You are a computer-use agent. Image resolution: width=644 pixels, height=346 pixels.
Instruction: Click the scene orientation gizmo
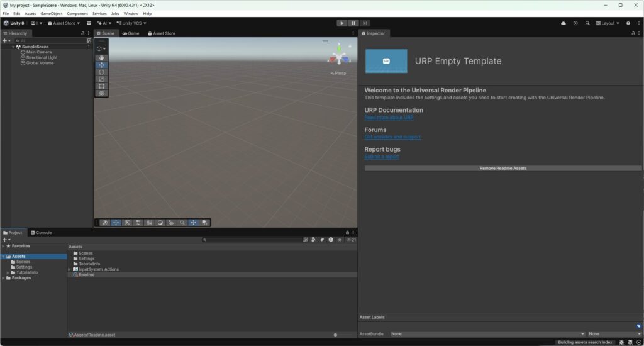339,55
